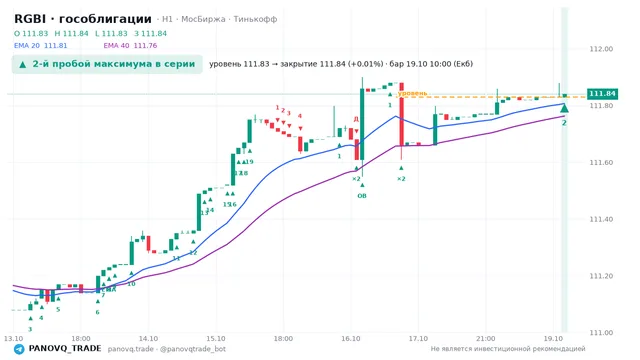The image size is (640, 360).
Task: Click the green marker number 6
Action: pos(98,312)
